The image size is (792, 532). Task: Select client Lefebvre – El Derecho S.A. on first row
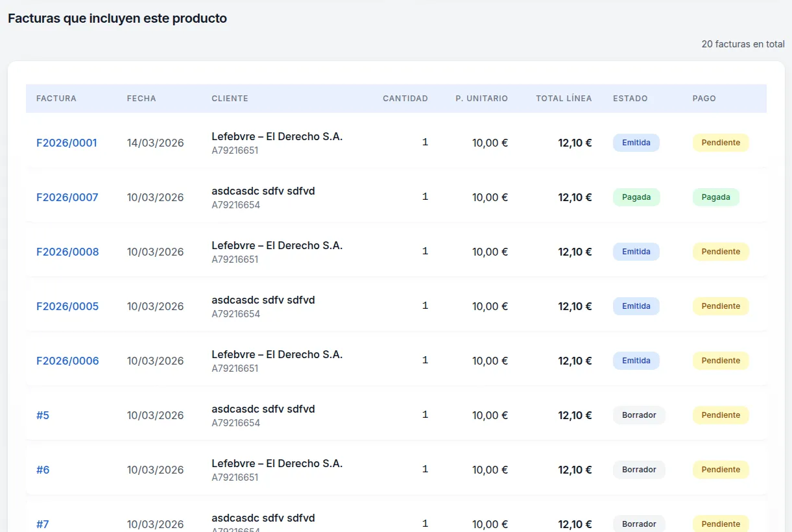point(277,136)
